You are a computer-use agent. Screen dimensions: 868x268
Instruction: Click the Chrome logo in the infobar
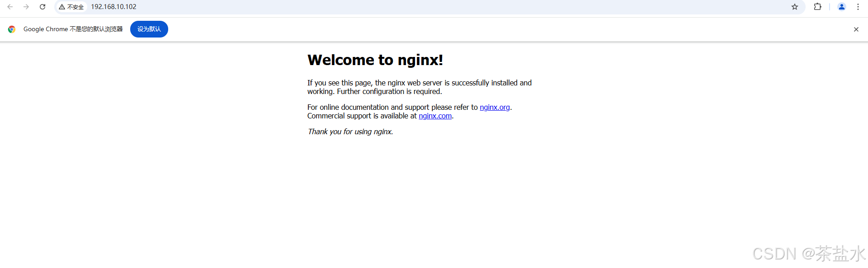click(x=12, y=29)
